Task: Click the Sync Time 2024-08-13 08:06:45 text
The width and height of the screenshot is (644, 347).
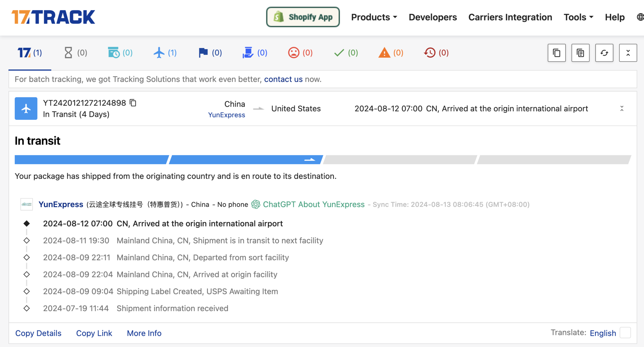Action: pyautogui.click(x=451, y=204)
